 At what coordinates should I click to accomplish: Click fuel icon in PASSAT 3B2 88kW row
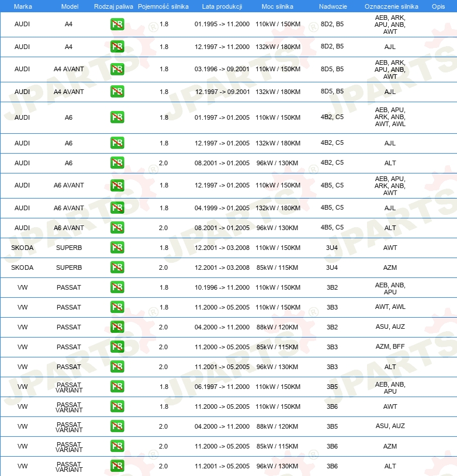pos(117,327)
